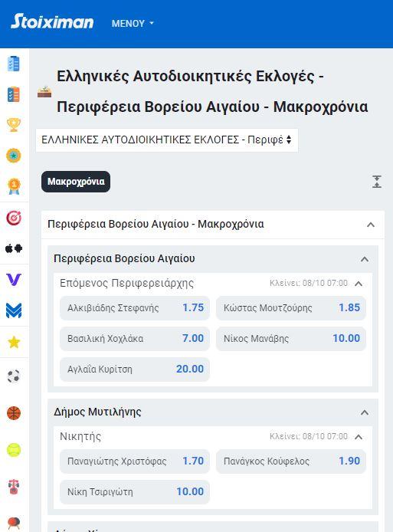Collapse the Δήμος Μυτιλήνης section
The width and height of the screenshot is (393, 532).
point(365,412)
